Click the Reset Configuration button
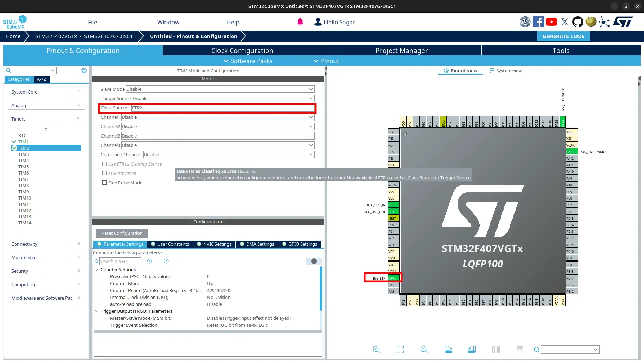The image size is (644, 363). click(122, 233)
